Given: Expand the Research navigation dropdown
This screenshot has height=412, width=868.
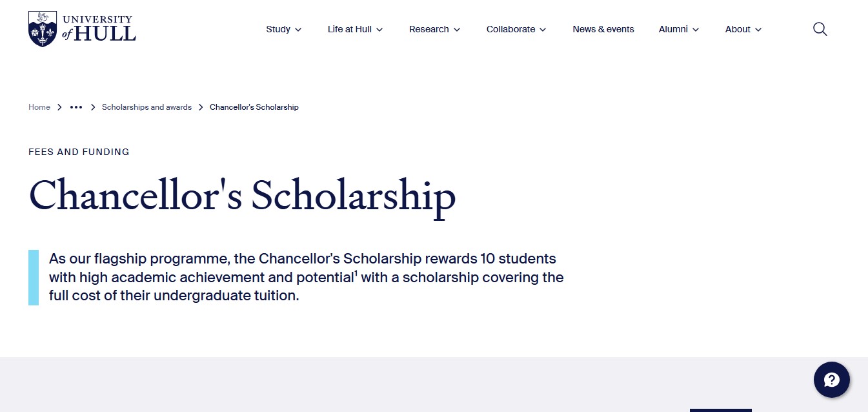Looking at the screenshot, I should [434, 29].
